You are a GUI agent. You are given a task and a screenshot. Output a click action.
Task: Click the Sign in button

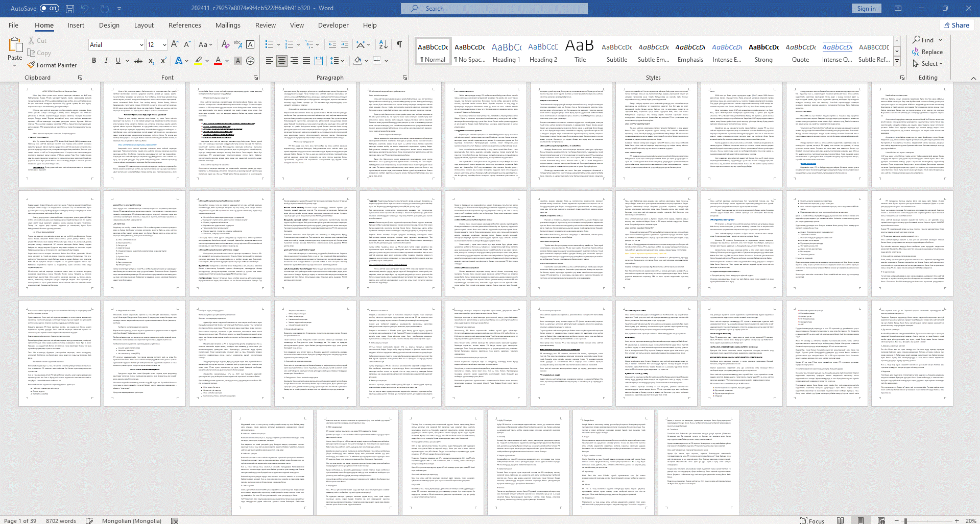[866, 8]
